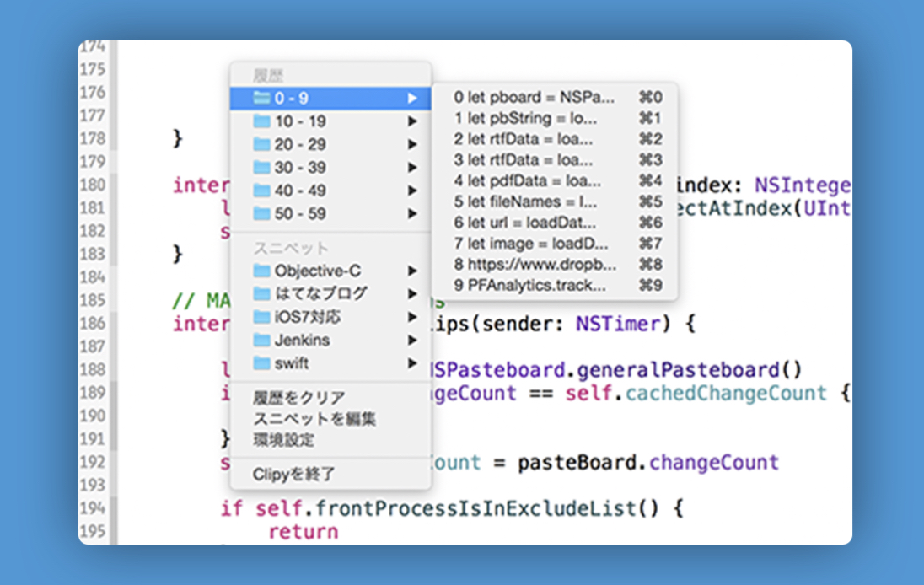The width and height of the screenshot is (924, 585).
Task: Click the swift snippet folder icon
Action: click(x=261, y=364)
